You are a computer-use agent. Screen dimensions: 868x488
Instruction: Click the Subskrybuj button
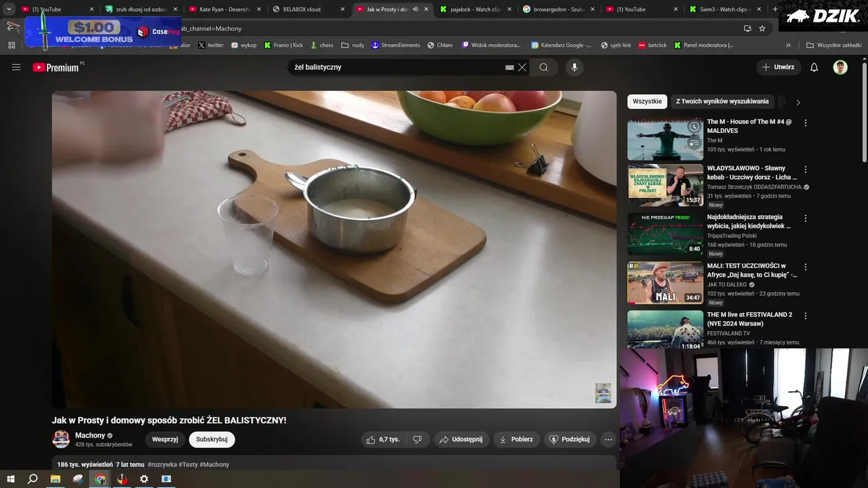[212, 439]
